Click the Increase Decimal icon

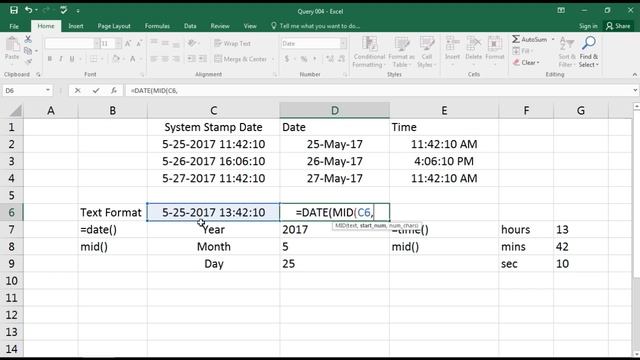[x=330, y=59]
